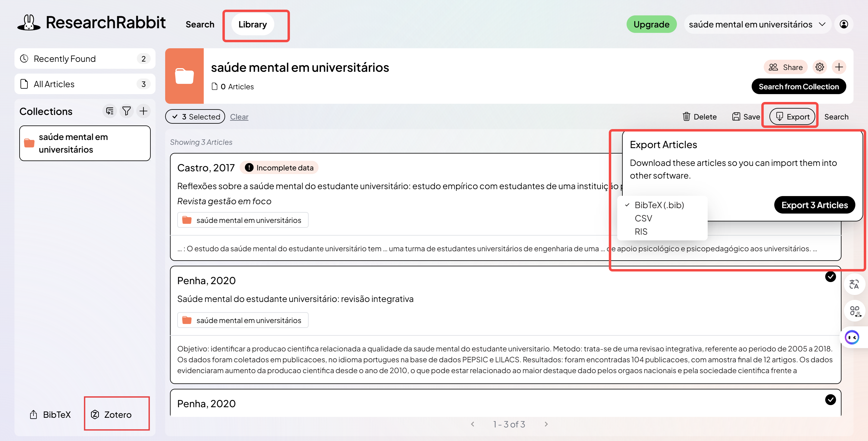Choose BibTeX (.bib) export format
Screen dimensions: 868x441
click(659, 205)
